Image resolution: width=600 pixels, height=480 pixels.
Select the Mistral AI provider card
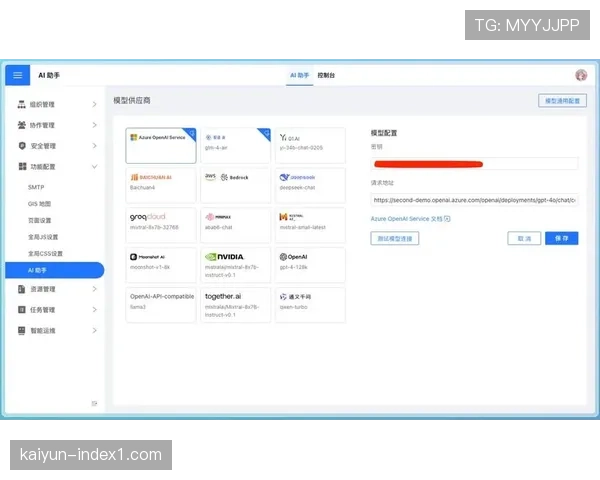click(x=310, y=225)
